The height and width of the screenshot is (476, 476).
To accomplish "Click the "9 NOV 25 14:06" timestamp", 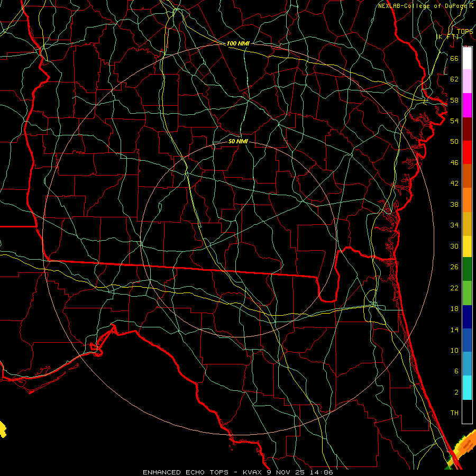I will (300, 472).
